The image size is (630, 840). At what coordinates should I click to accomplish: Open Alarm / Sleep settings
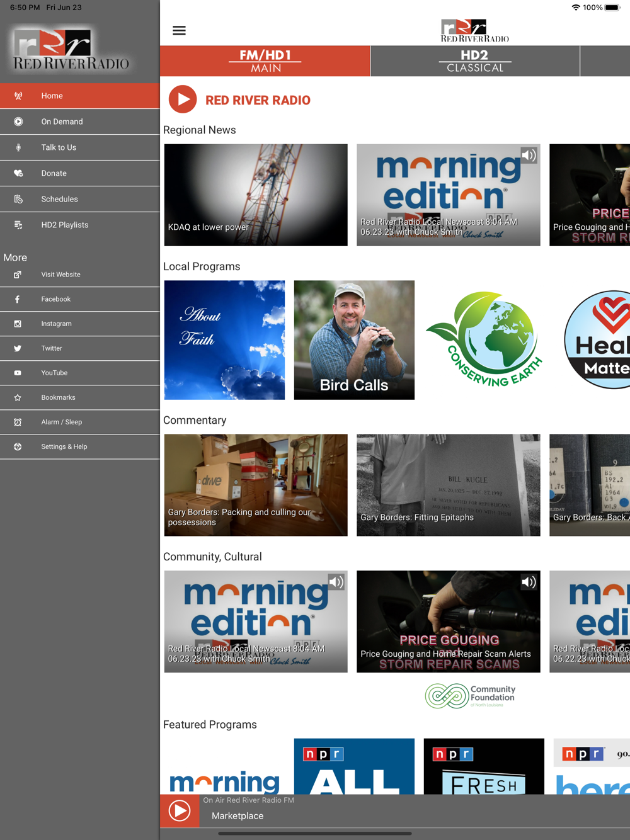pos(79,422)
